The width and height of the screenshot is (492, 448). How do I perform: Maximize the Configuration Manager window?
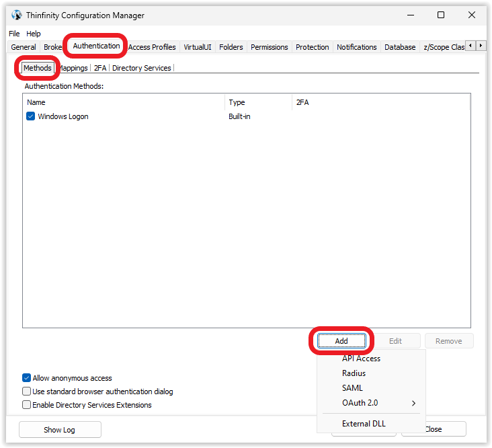[x=441, y=15]
